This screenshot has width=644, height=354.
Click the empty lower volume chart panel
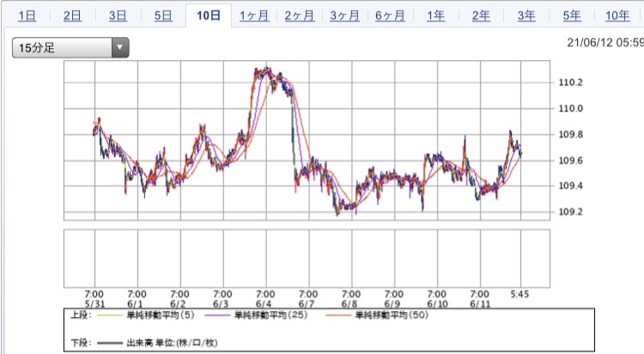point(307,259)
